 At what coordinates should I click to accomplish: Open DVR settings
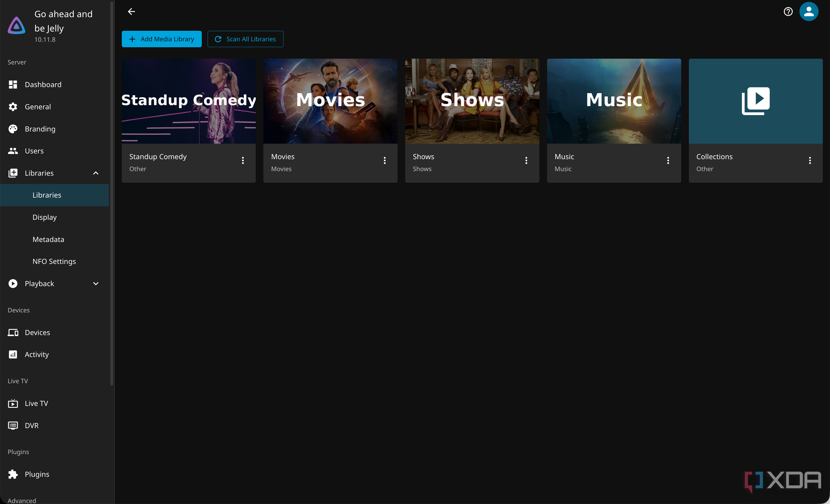coord(55,425)
